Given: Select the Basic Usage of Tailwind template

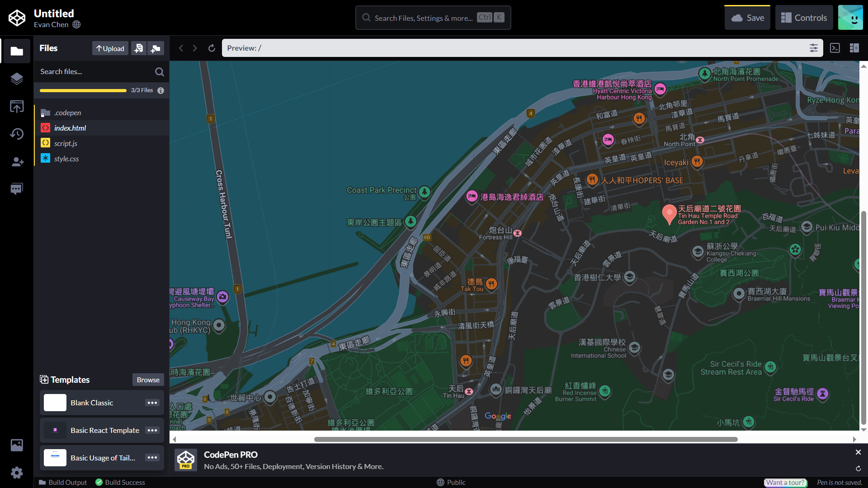Looking at the screenshot, I should click(x=92, y=458).
